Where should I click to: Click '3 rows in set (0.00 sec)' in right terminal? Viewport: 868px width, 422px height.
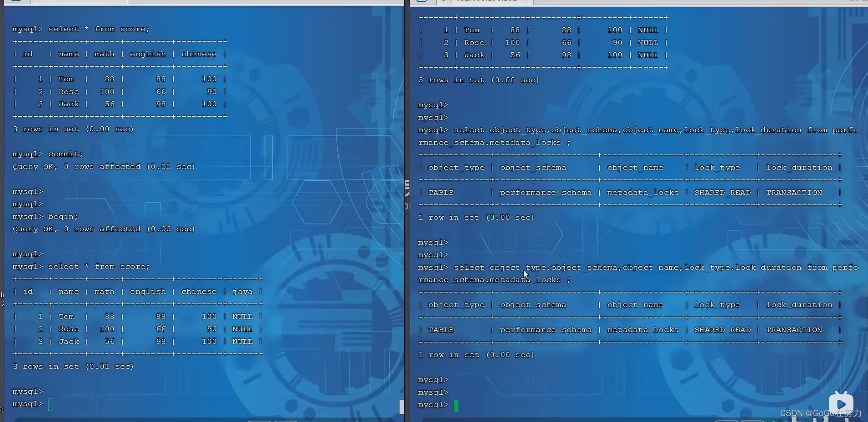click(479, 80)
